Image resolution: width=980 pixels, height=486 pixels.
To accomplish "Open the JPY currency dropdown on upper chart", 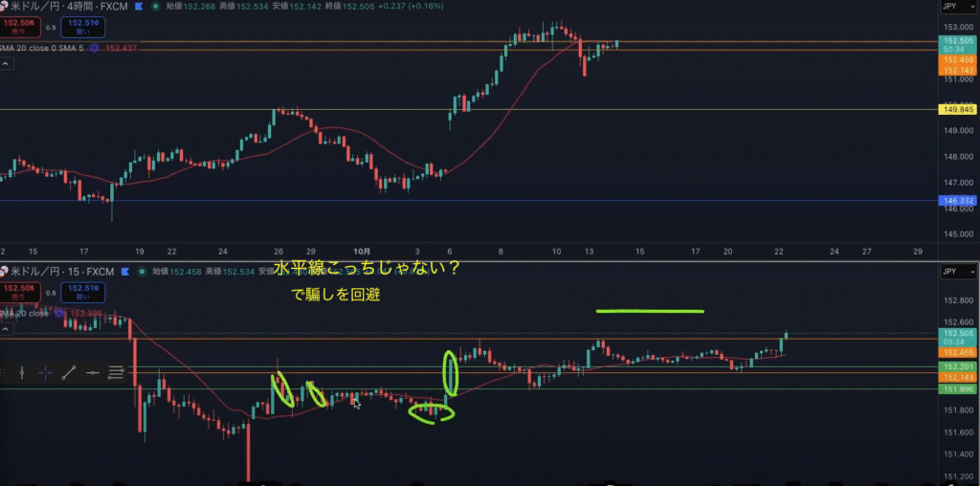I will (959, 8).
